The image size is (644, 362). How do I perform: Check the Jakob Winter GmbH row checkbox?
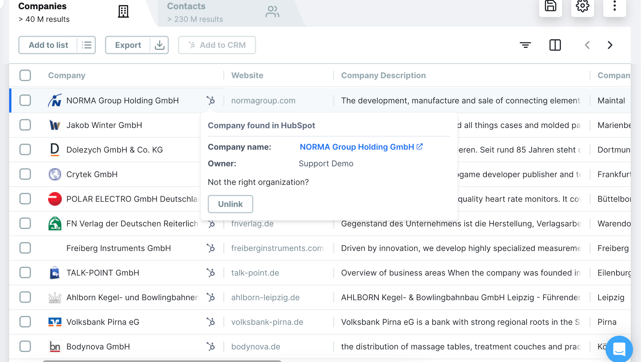coord(25,125)
